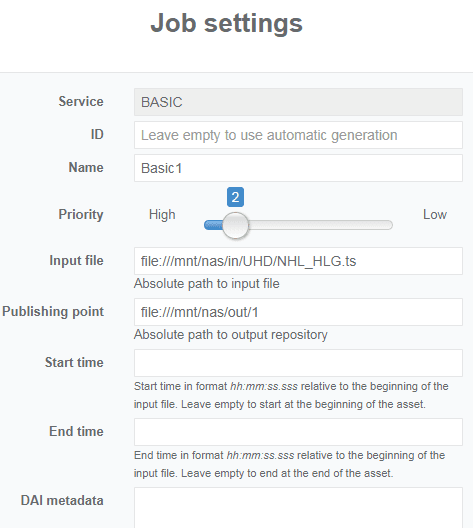Click the Low priority label
Viewport: 473px width, 528px height.
pos(435,214)
